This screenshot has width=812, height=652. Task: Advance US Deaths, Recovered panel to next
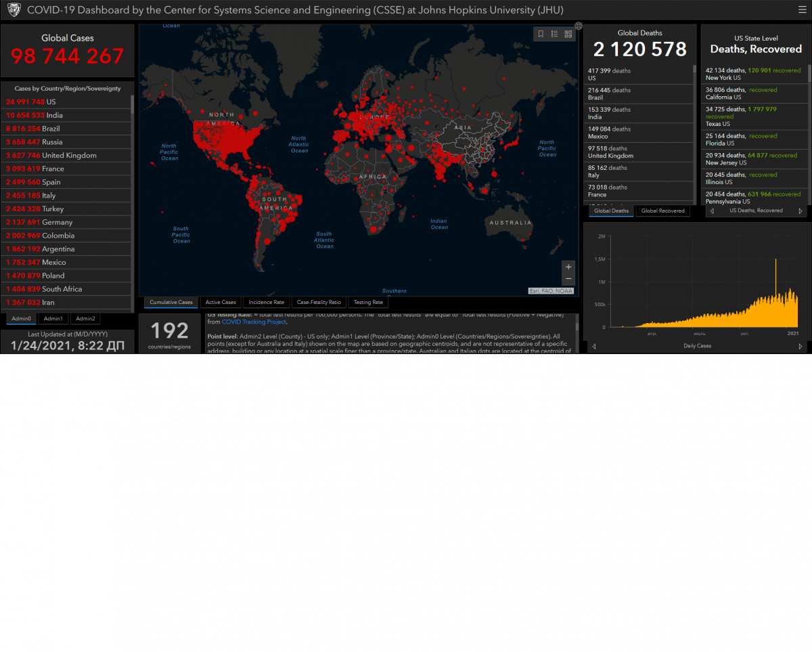(800, 211)
